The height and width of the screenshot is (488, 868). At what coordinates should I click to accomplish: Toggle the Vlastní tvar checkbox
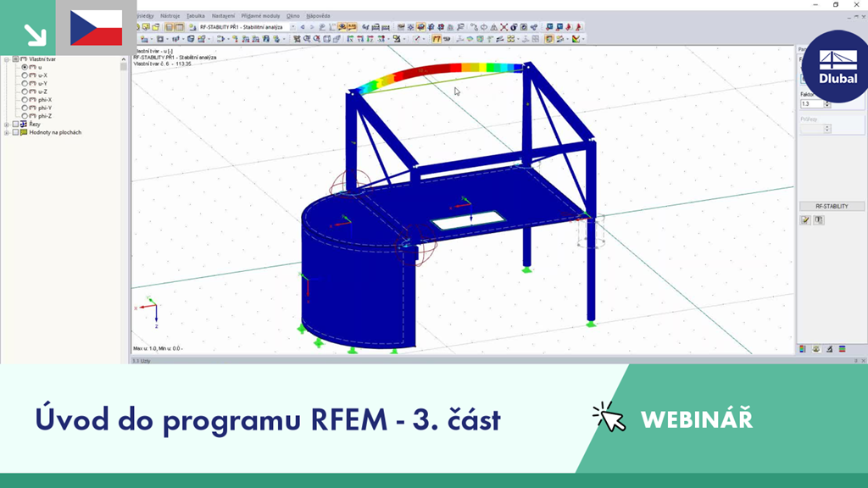[15, 59]
